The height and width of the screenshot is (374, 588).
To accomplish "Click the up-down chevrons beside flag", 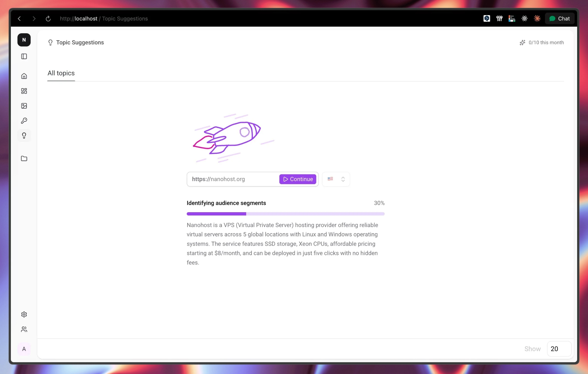I will pos(343,179).
